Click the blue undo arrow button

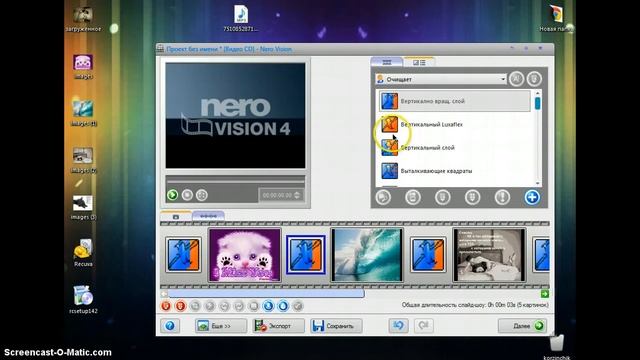click(x=398, y=326)
